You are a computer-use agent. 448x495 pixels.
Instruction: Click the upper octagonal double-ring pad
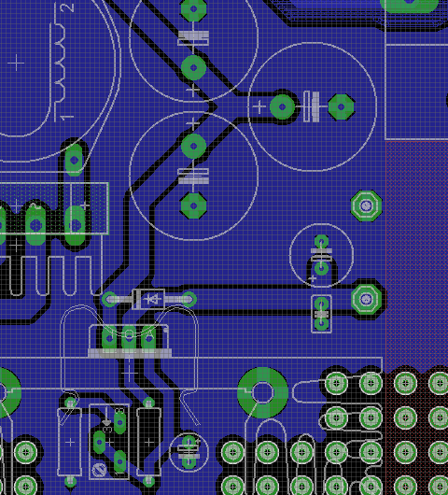click(366, 205)
